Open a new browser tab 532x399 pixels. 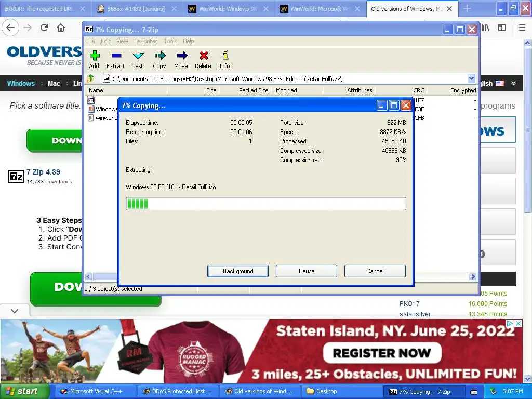pyautogui.click(x=467, y=9)
